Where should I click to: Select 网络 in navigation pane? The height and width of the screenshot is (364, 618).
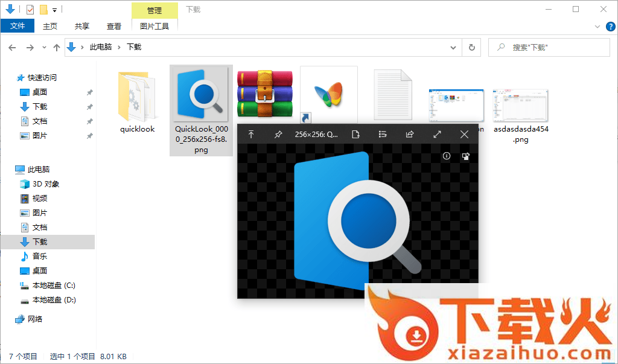pos(28,319)
